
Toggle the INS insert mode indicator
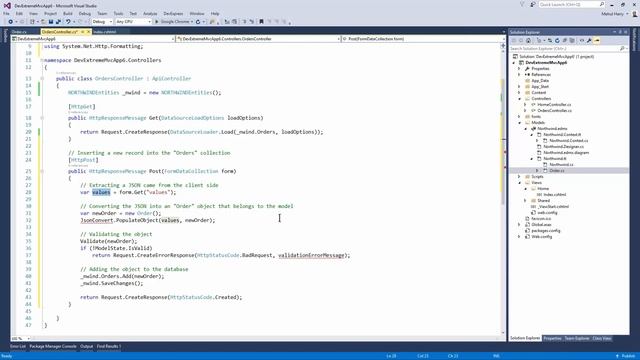496,356
